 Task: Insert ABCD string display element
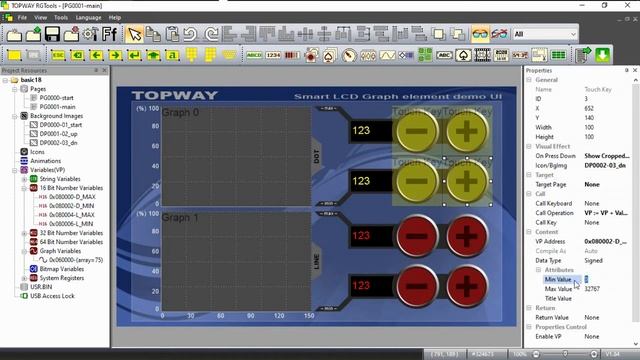(254, 55)
